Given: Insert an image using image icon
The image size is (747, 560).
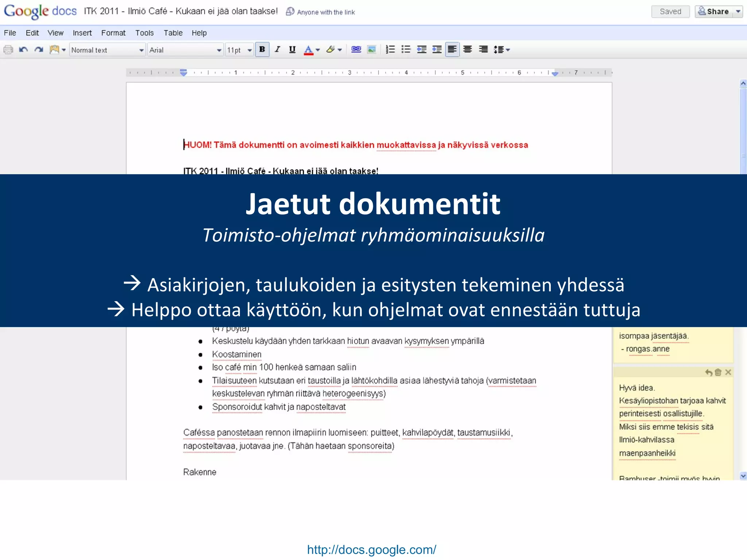Looking at the screenshot, I should (372, 50).
